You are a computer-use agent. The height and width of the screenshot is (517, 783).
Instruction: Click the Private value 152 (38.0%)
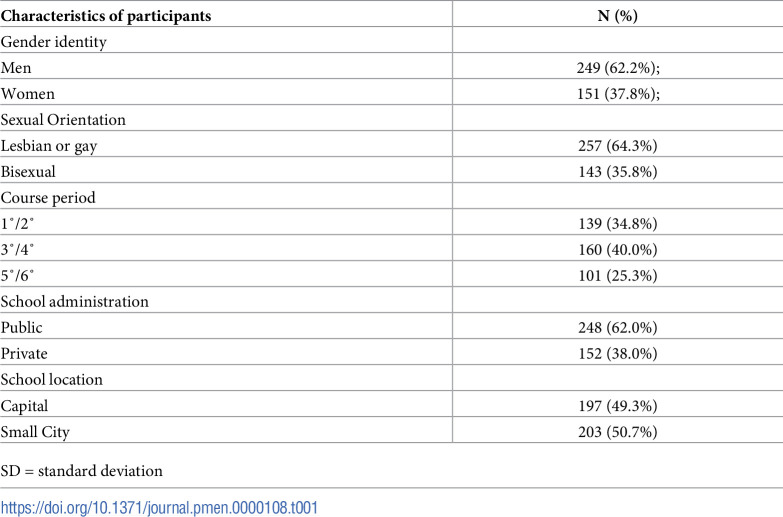(x=618, y=354)
